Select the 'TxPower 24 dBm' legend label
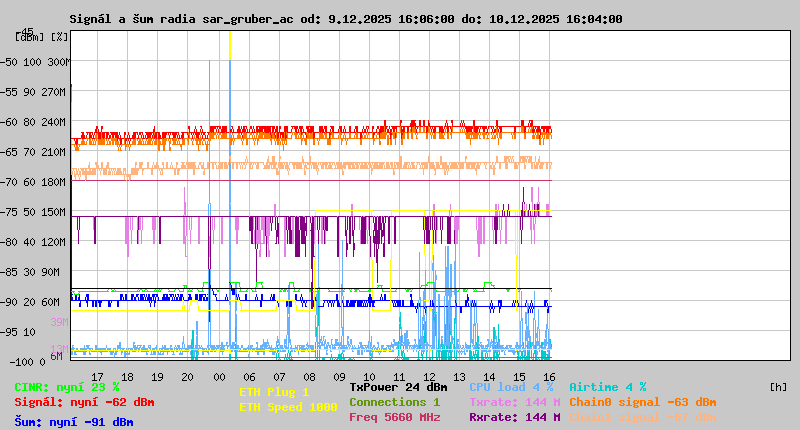Image resolution: width=800 pixels, height=430 pixels. click(x=398, y=387)
